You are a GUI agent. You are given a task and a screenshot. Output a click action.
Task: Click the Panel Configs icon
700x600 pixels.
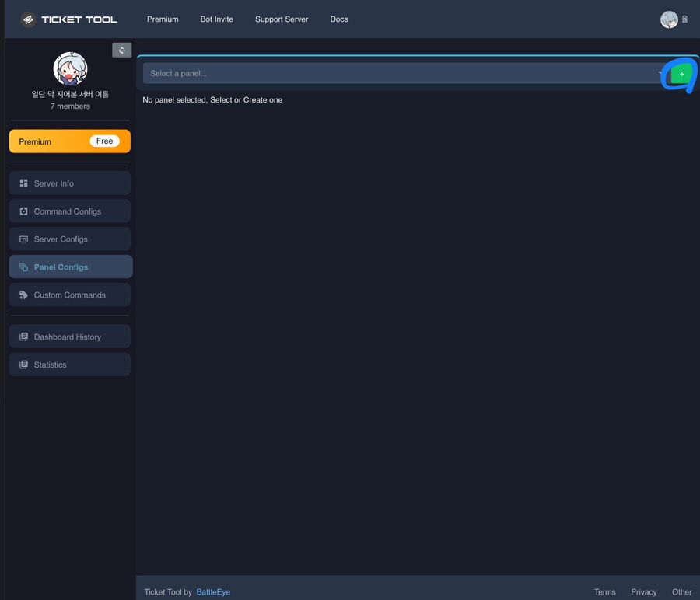point(23,267)
